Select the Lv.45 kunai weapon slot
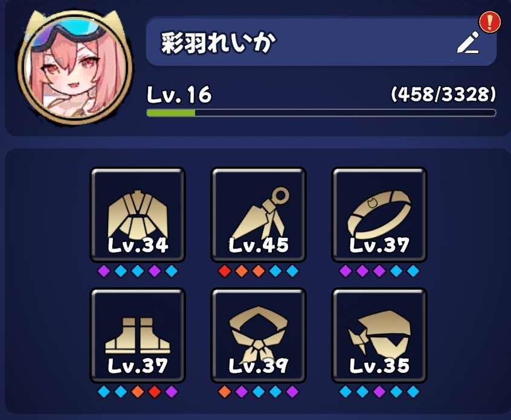Screen dimensions: 511x420 point(259,215)
